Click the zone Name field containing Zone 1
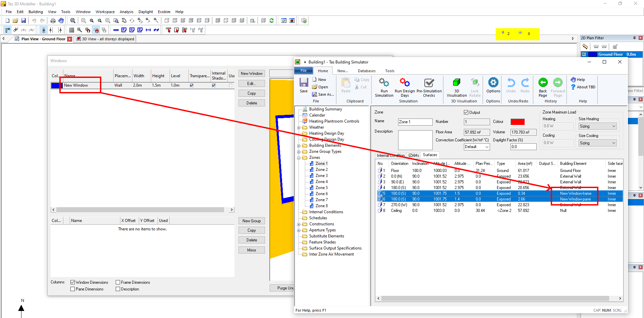Viewport: 644px width, 318px height. (x=415, y=122)
